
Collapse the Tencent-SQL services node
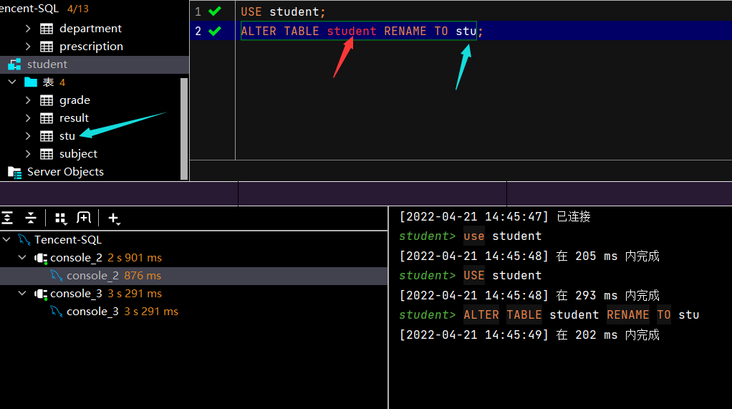coord(7,240)
